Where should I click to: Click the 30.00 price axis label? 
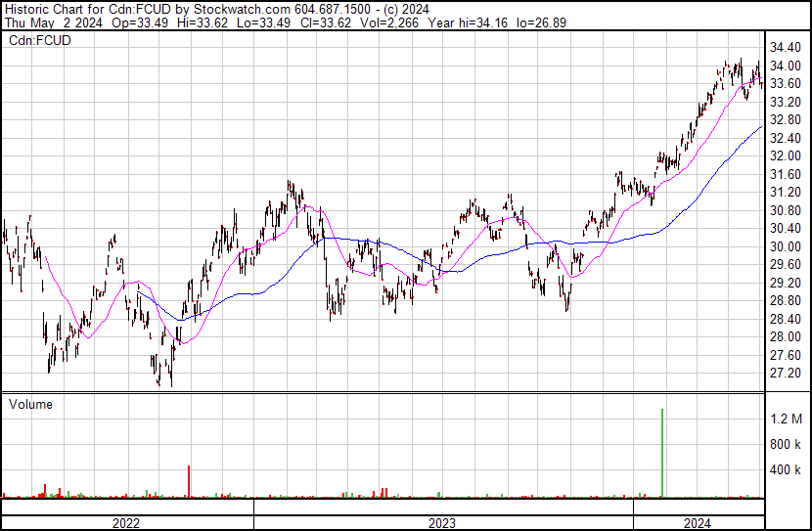tap(786, 246)
